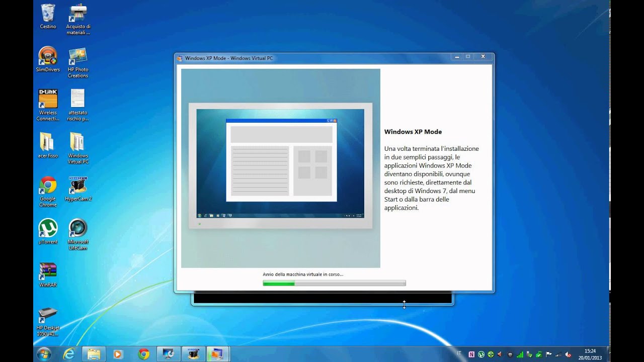
Task: Click the 'Avvio della macchina virtuale in corso...' status
Action: pos(303,275)
